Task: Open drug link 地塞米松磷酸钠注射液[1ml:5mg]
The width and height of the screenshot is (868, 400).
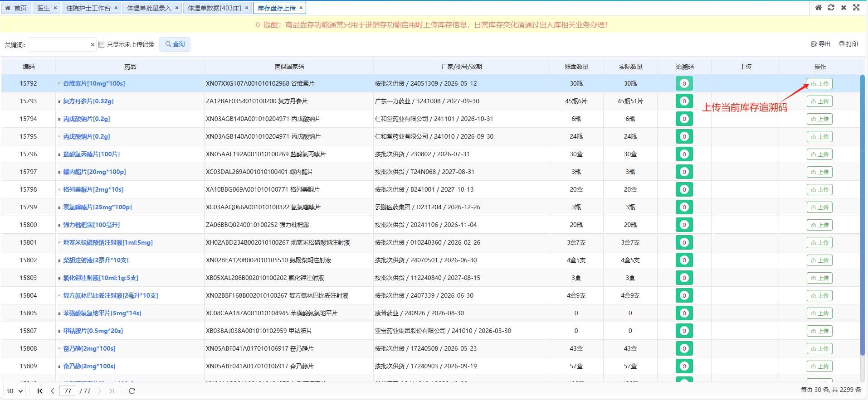Action: [x=108, y=243]
